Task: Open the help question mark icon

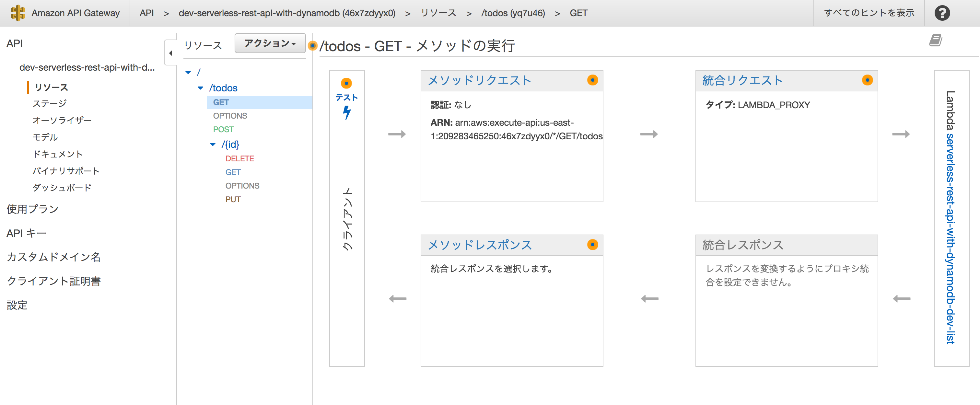Action: click(x=942, y=13)
